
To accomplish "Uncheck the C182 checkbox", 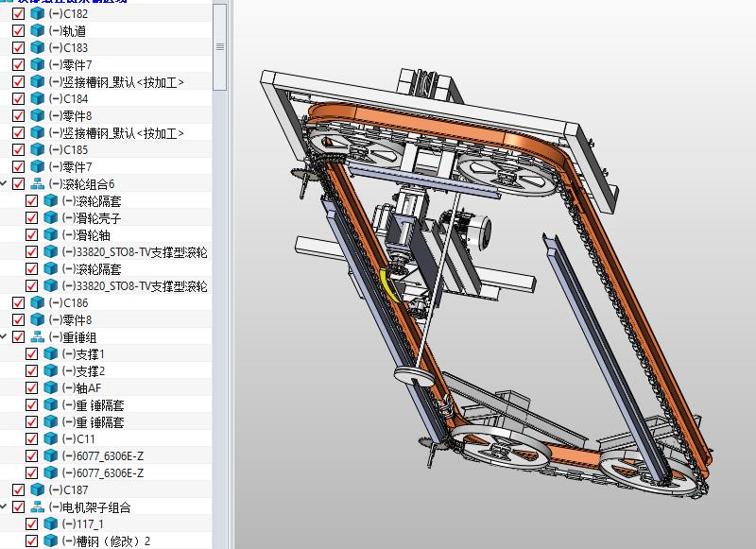I will (18, 13).
